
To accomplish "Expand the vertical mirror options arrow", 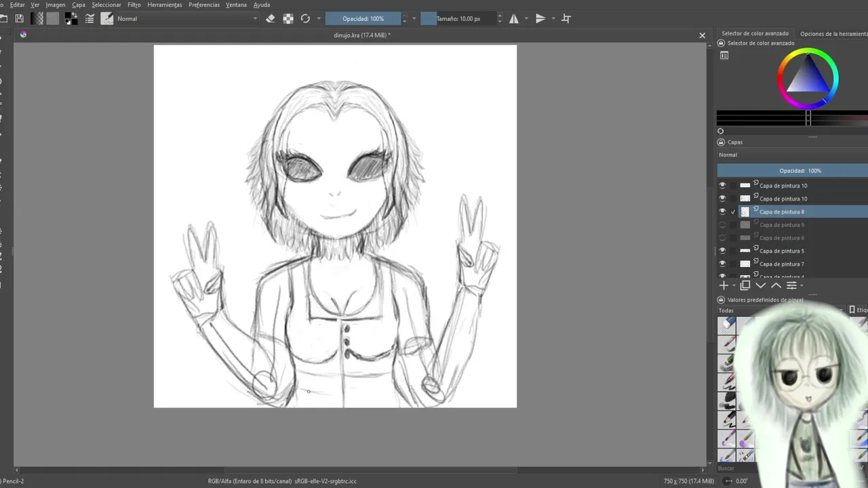I will click(x=553, y=19).
